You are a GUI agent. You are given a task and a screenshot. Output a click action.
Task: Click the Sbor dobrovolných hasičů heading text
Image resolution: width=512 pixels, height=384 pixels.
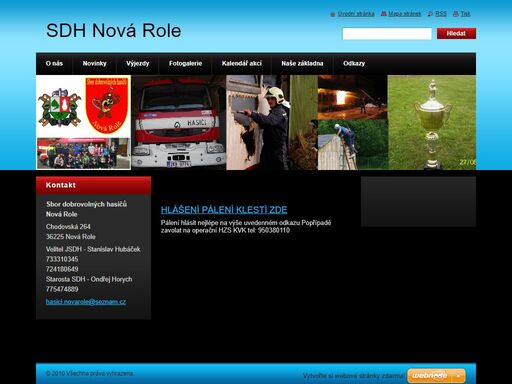tap(87, 204)
